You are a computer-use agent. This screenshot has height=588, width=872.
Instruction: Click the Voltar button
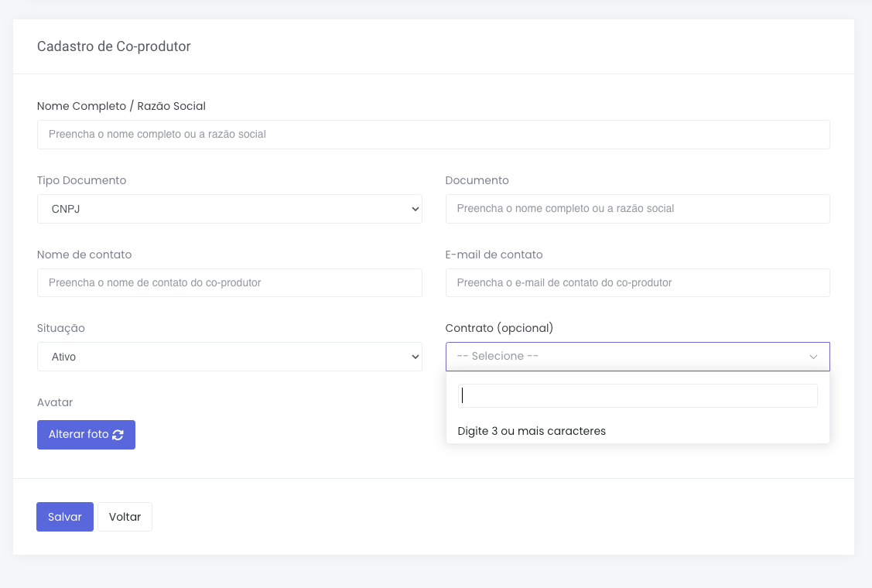125,517
